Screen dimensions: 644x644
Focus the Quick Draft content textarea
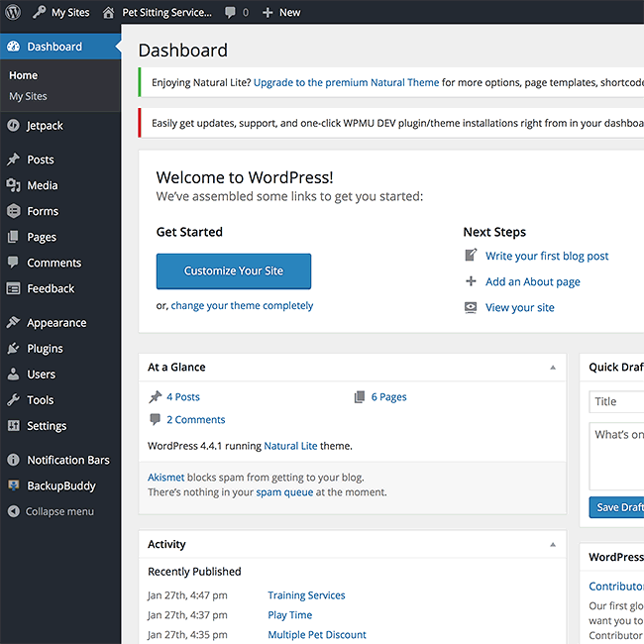tap(616, 456)
